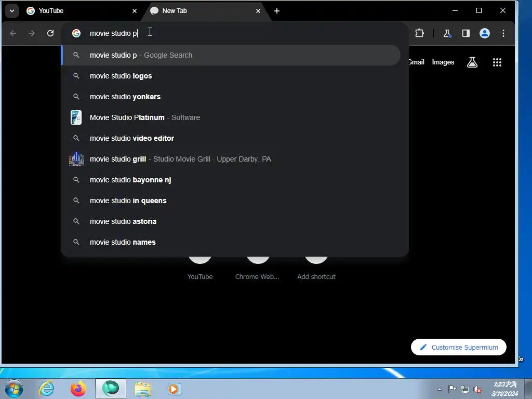Choose 'movie studio astoria' suggestion
Image resolution: width=532 pixels, height=399 pixels.
tap(231, 221)
